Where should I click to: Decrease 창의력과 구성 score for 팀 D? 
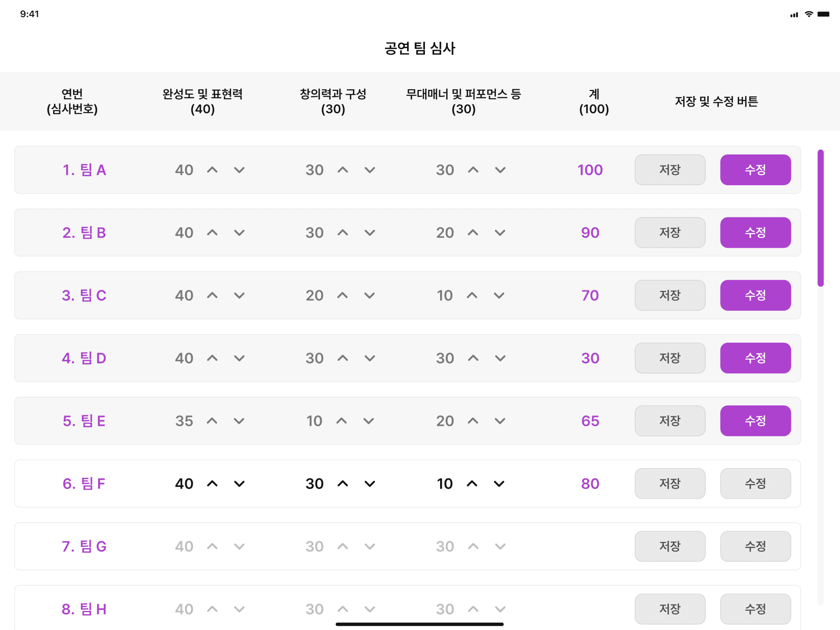click(x=370, y=358)
